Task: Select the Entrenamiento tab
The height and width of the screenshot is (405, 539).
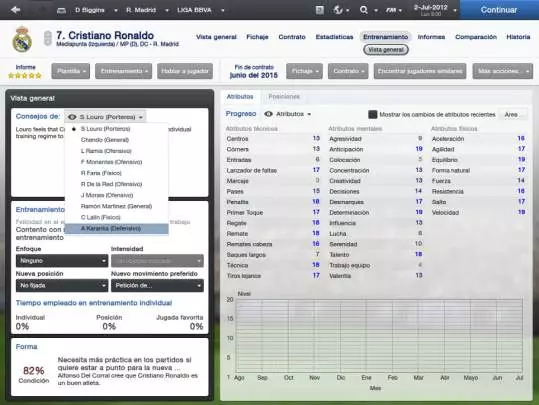Action: (x=385, y=37)
